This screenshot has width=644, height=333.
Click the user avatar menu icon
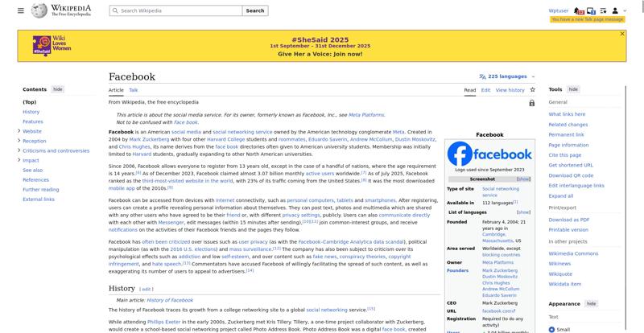point(616,10)
